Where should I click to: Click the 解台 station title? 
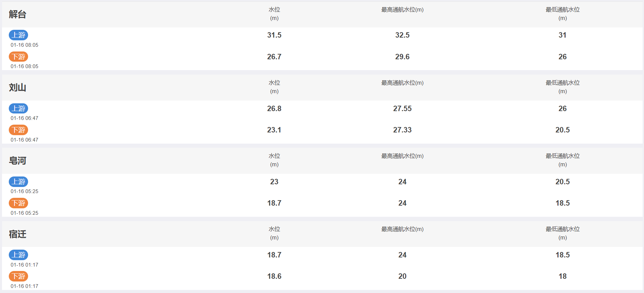click(18, 14)
